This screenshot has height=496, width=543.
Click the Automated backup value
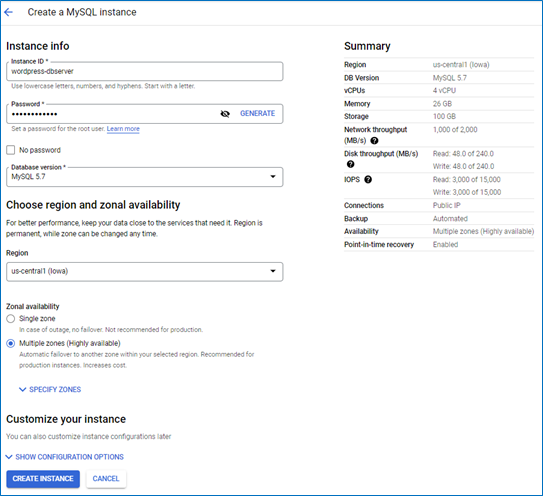point(450,219)
